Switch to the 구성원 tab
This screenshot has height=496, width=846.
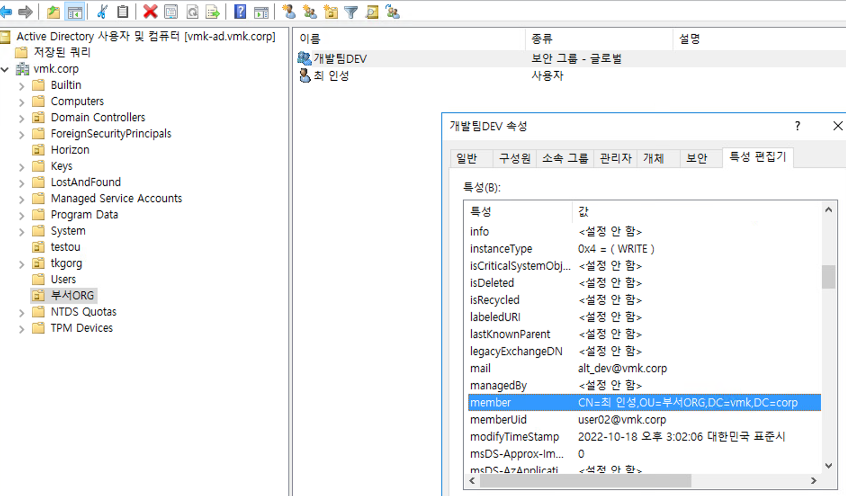point(514,158)
